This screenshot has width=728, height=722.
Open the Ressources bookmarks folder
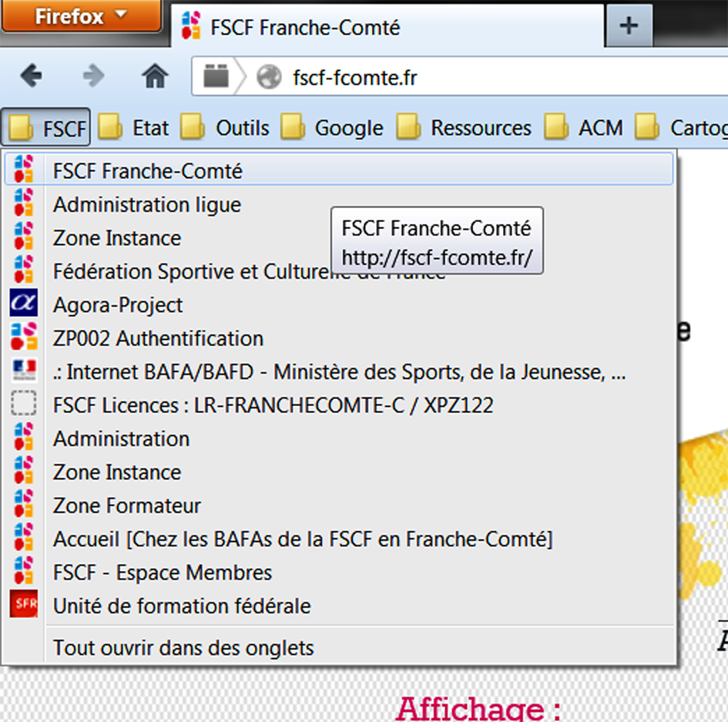463,127
